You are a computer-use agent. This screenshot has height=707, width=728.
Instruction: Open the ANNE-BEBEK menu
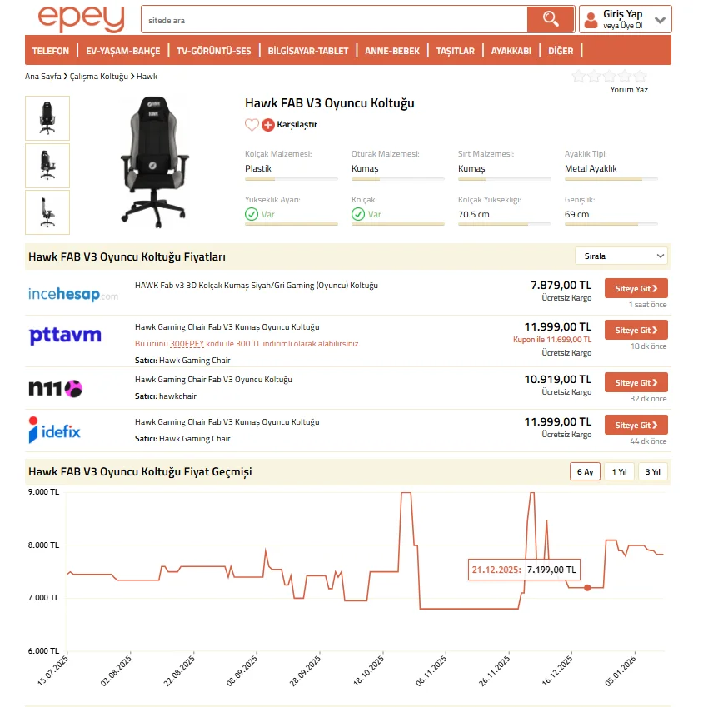392,51
